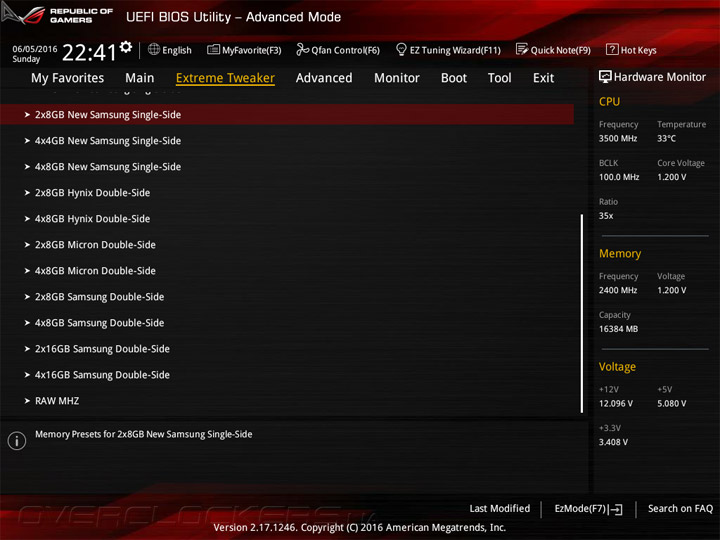Open Monitor tab

click(397, 78)
